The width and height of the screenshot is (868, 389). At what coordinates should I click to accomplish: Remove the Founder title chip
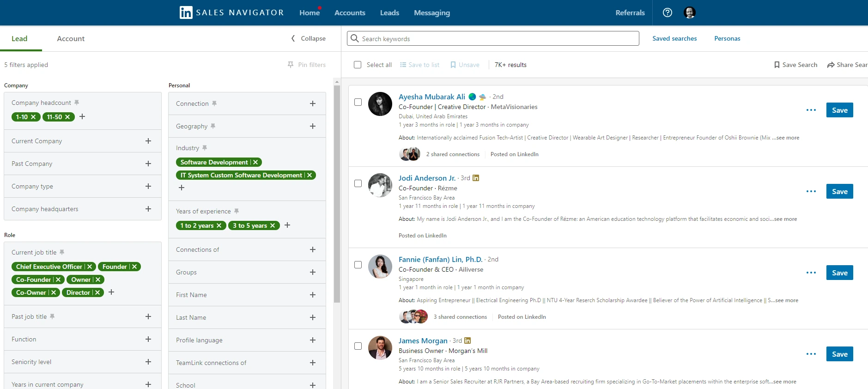134,267
